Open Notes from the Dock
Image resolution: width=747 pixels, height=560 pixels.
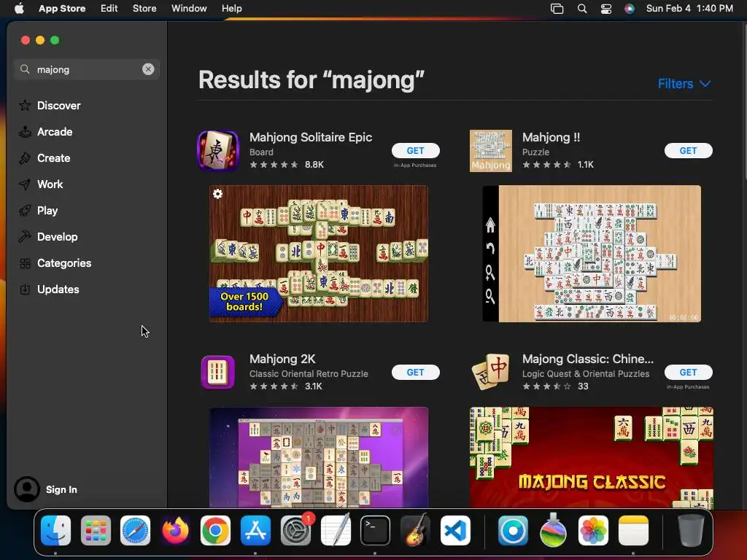(x=633, y=531)
